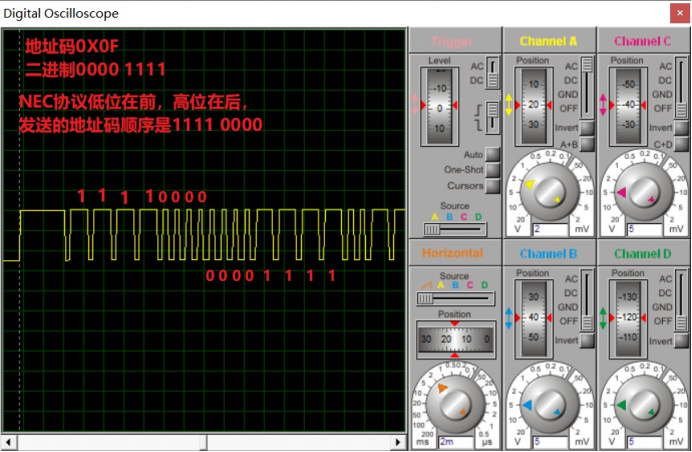
Task: Click the pink Trigger level arrows
Action: tap(415, 105)
